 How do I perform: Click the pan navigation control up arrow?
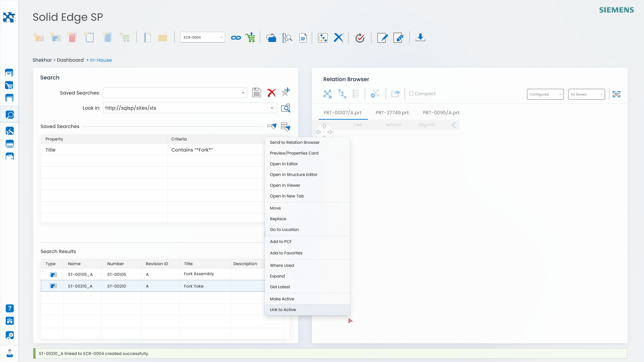(x=324, y=126)
